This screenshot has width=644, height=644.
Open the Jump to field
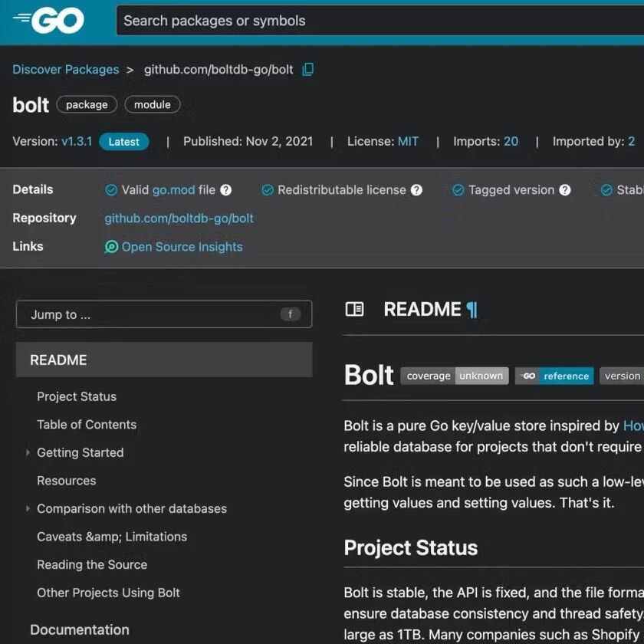[164, 314]
